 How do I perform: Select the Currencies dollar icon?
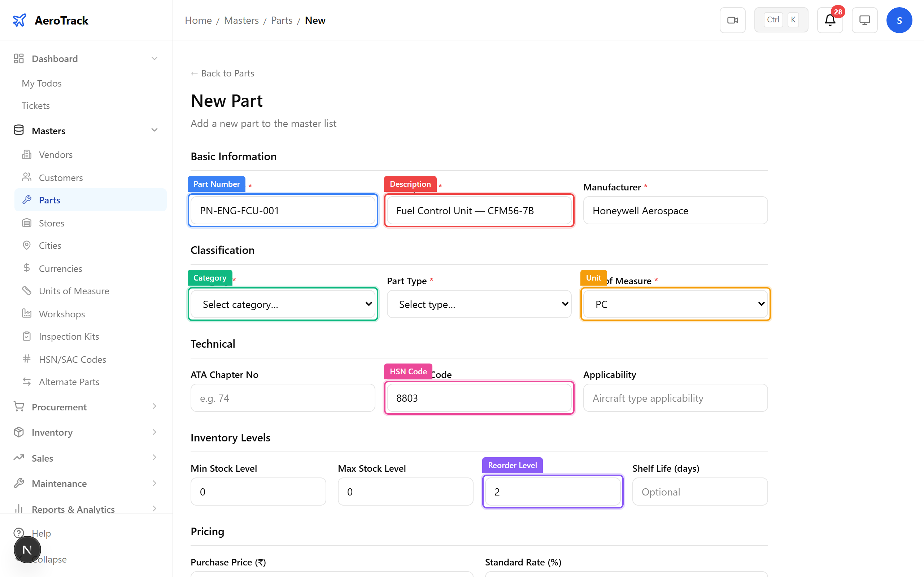[26, 268]
